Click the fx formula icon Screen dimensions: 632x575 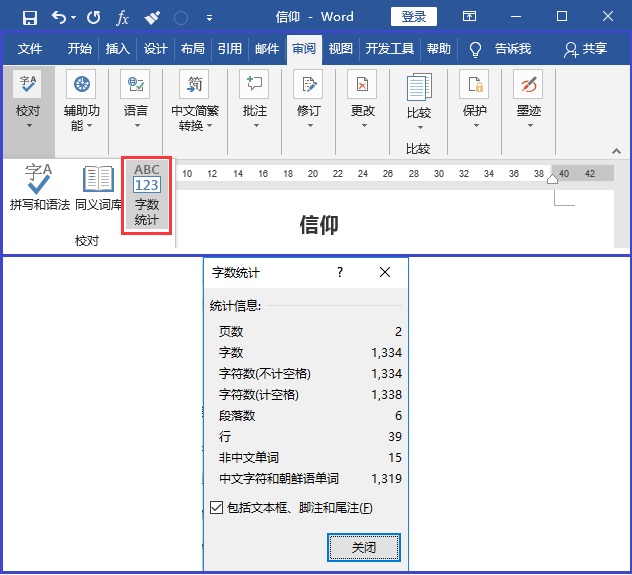tap(122, 17)
